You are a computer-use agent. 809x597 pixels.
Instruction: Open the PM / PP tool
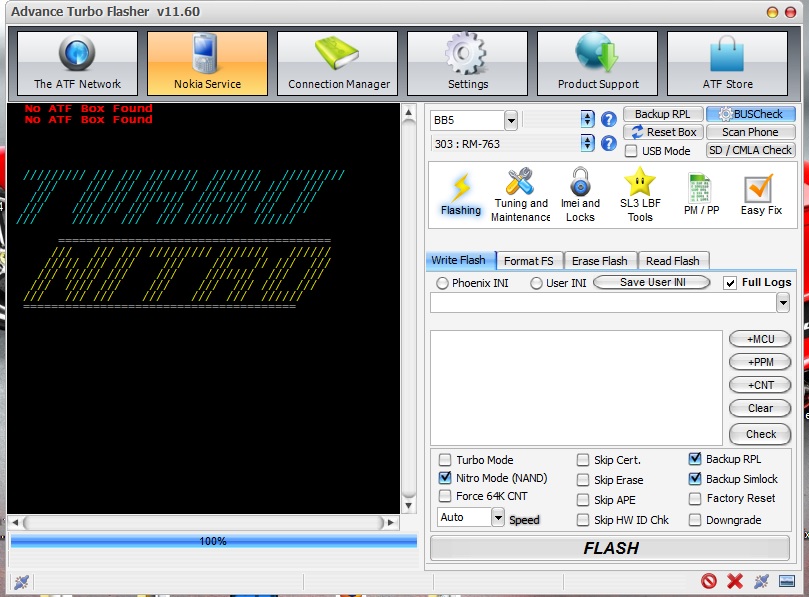click(701, 195)
